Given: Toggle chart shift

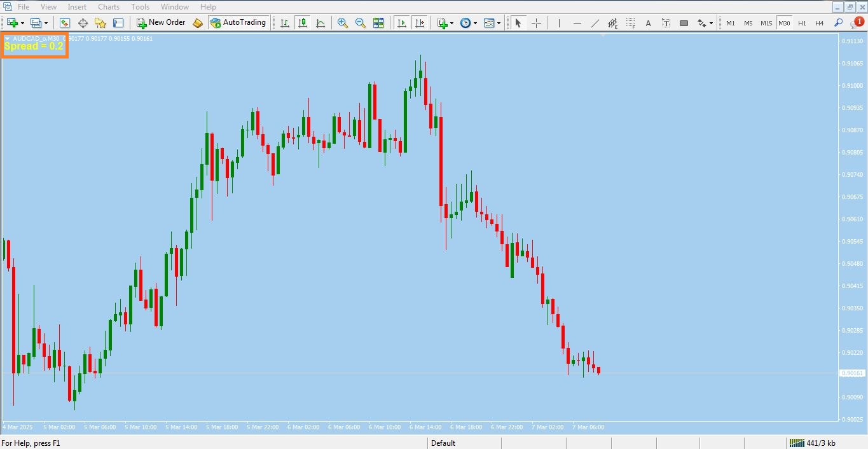Looking at the screenshot, I should click(420, 23).
